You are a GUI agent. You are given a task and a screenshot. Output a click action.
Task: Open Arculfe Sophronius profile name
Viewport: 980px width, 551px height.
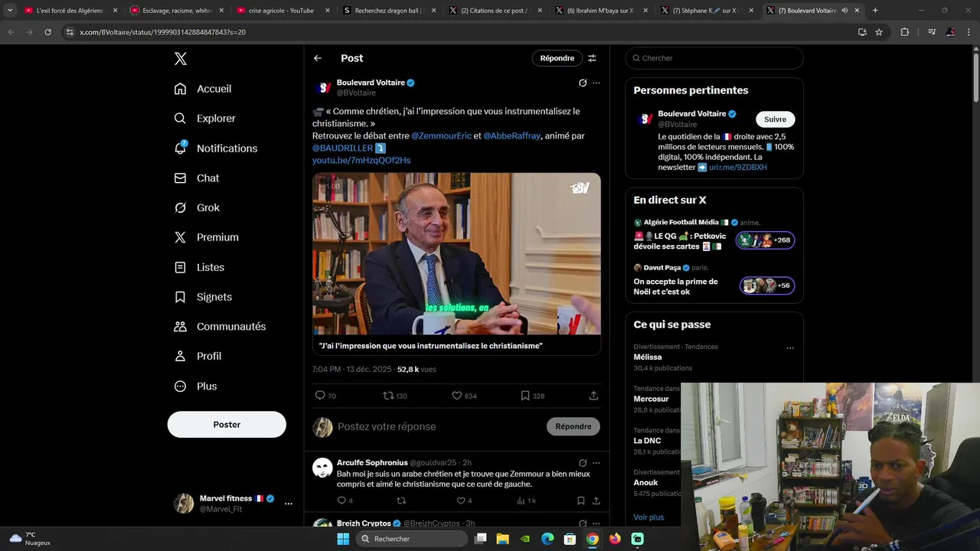point(372,463)
